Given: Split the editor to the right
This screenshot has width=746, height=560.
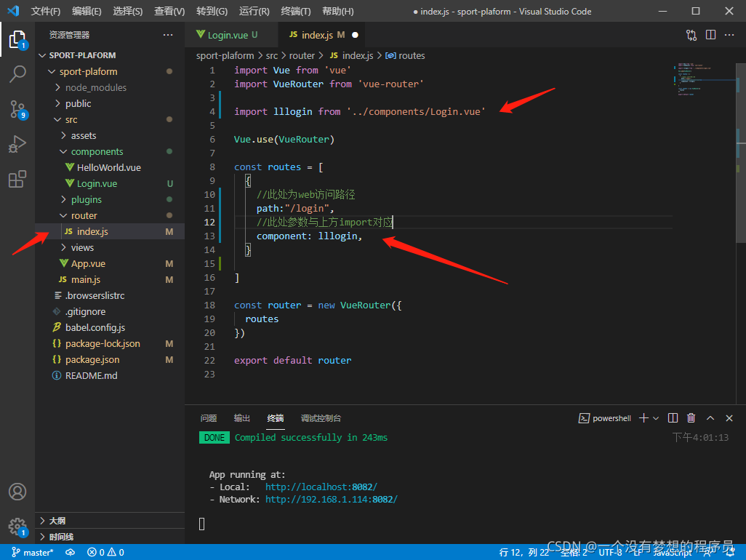Looking at the screenshot, I should (x=711, y=35).
